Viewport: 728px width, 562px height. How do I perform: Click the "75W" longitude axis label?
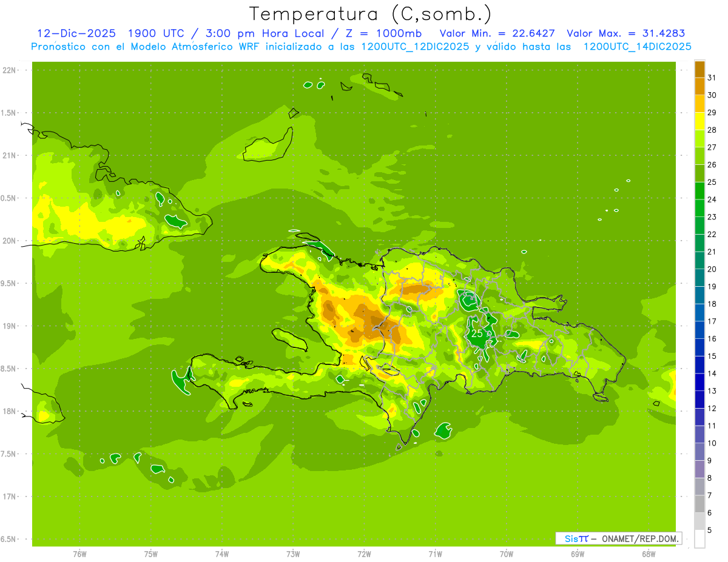point(151,554)
